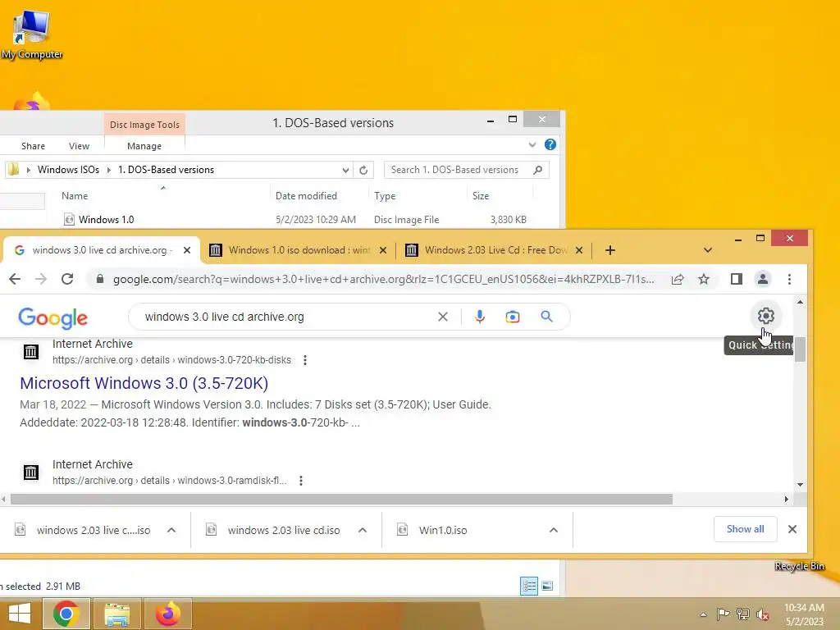The image size is (840, 630).
Task: Open new Chrome tab
Action: (610, 250)
